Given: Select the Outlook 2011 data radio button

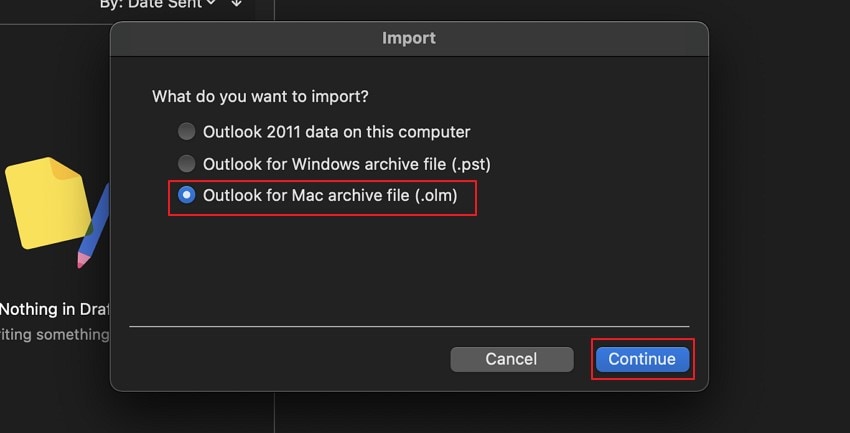Looking at the screenshot, I should (186, 132).
